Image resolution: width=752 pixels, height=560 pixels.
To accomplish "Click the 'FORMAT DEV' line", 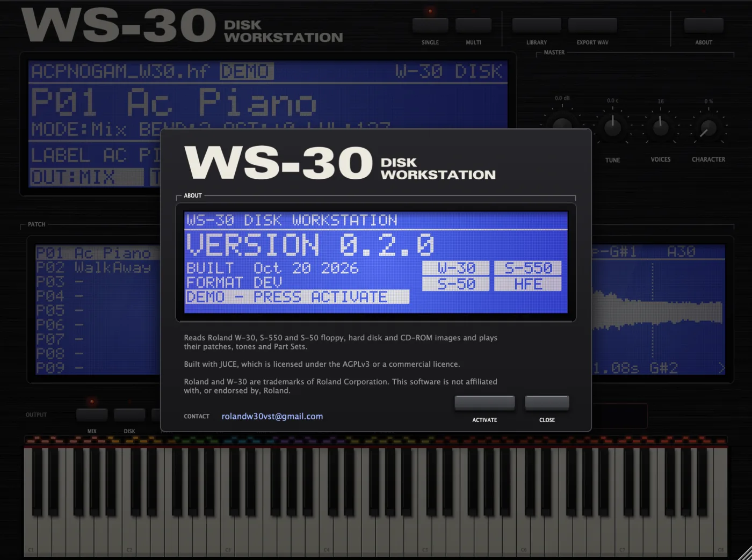I will point(234,282).
